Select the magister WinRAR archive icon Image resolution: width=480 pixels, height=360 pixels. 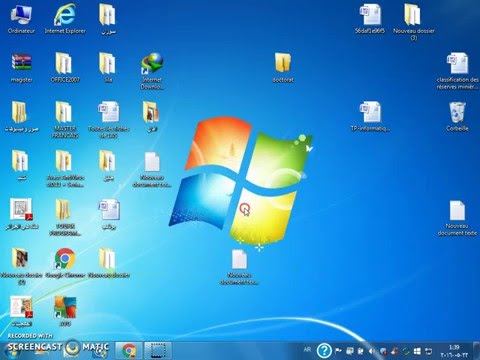coord(22,68)
